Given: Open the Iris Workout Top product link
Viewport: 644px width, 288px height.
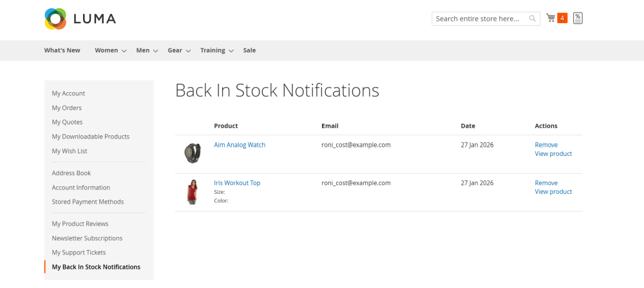Looking at the screenshot, I should [237, 183].
